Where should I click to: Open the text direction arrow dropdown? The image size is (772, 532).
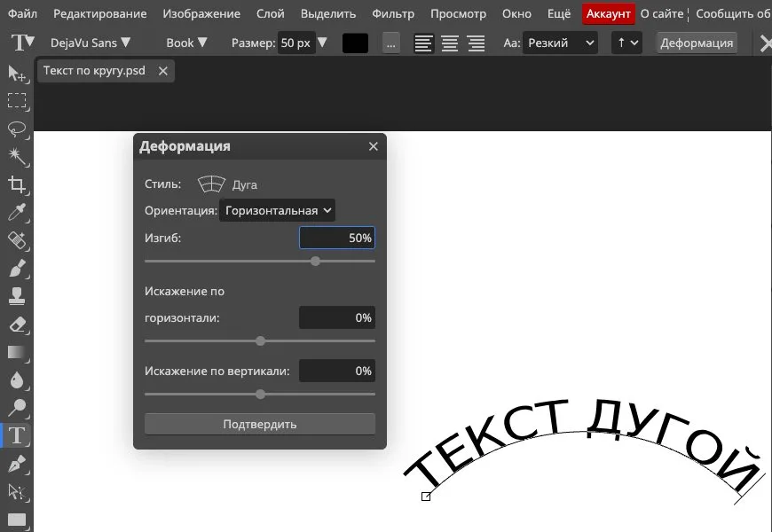pyautogui.click(x=626, y=43)
